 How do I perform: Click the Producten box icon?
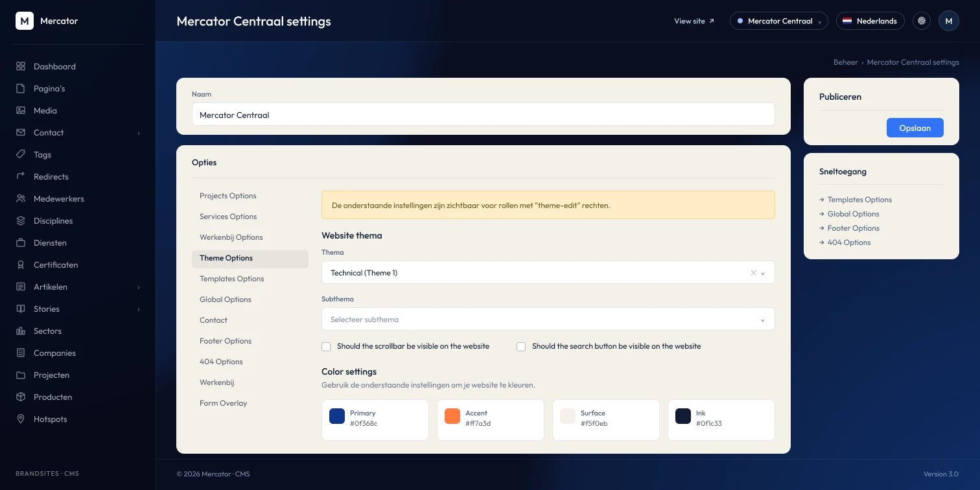pos(21,397)
